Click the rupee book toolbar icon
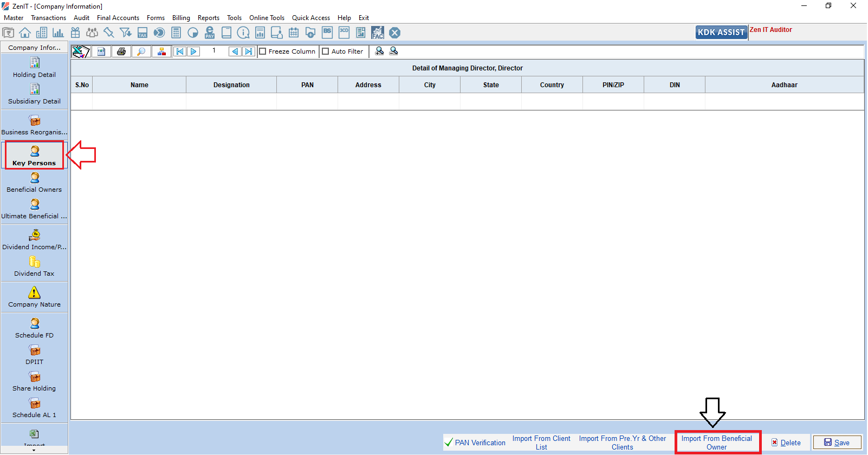 pyautogui.click(x=8, y=32)
